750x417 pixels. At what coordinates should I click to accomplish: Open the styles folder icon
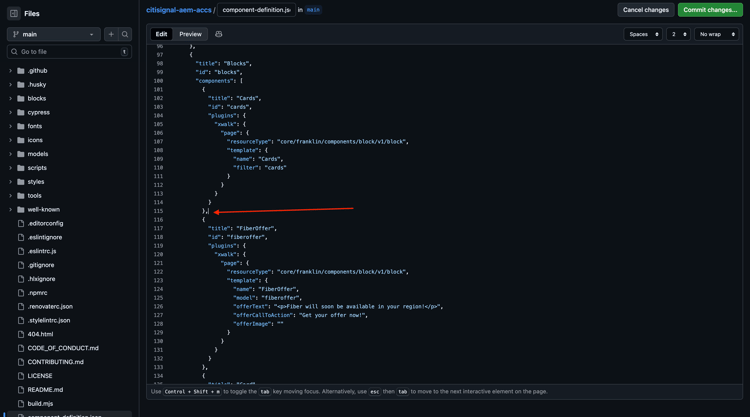[21, 182]
